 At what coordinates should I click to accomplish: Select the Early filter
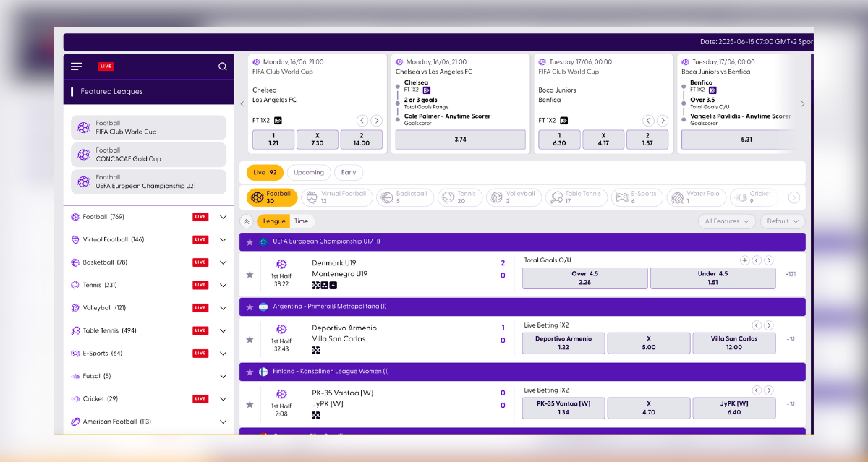click(x=349, y=173)
